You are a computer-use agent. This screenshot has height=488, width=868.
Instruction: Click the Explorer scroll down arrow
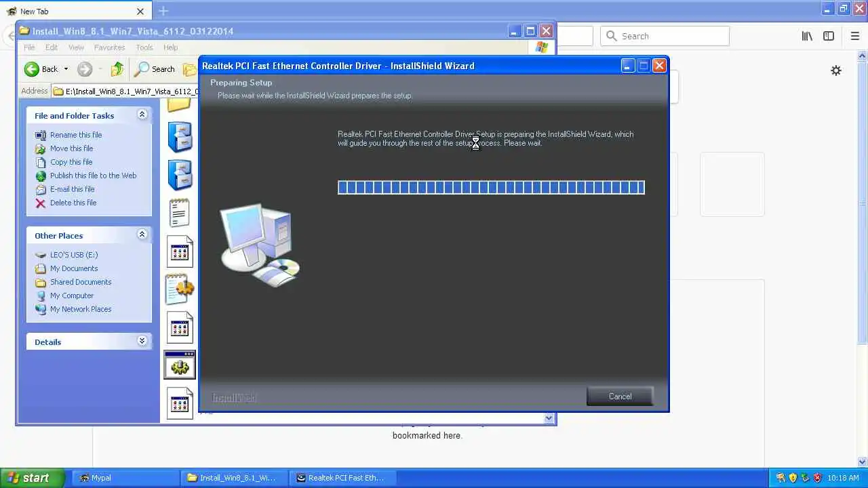(549, 418)
